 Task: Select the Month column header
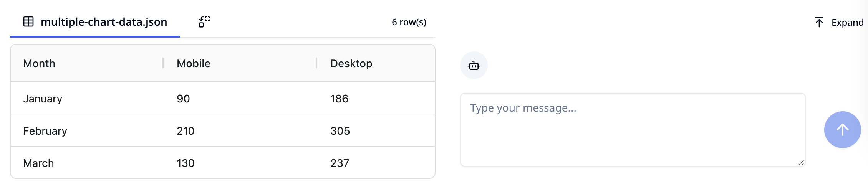pyautogui.click(x=39, y=63)
